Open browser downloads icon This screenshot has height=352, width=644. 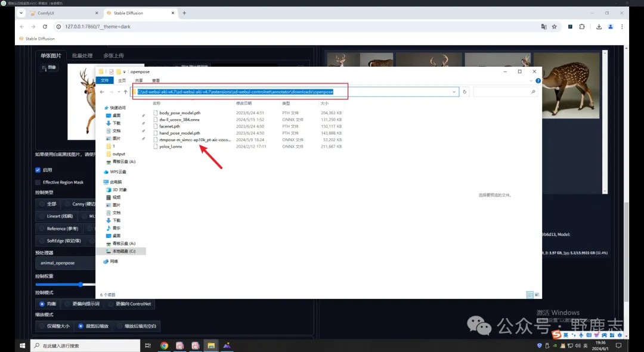point(599,27)
